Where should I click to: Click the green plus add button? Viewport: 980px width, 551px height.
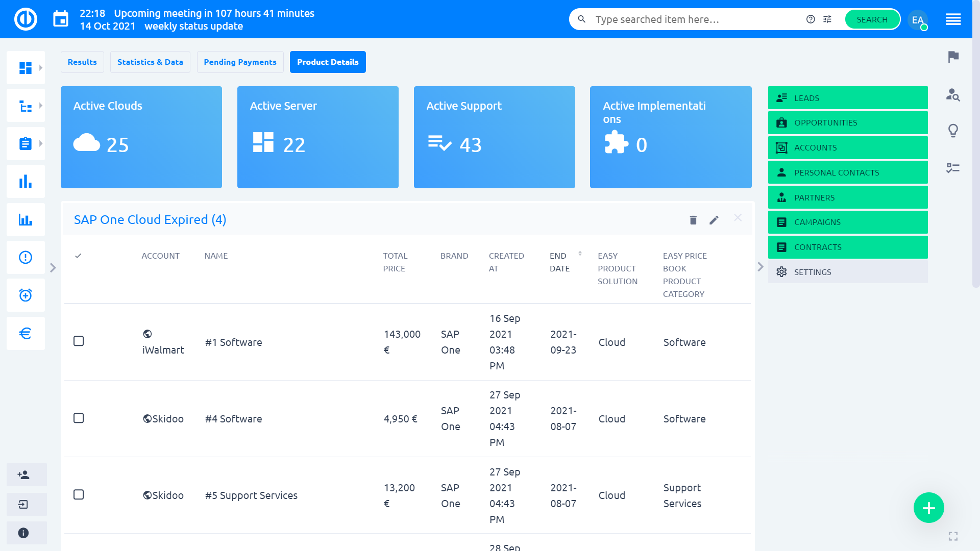coord(928,508)
